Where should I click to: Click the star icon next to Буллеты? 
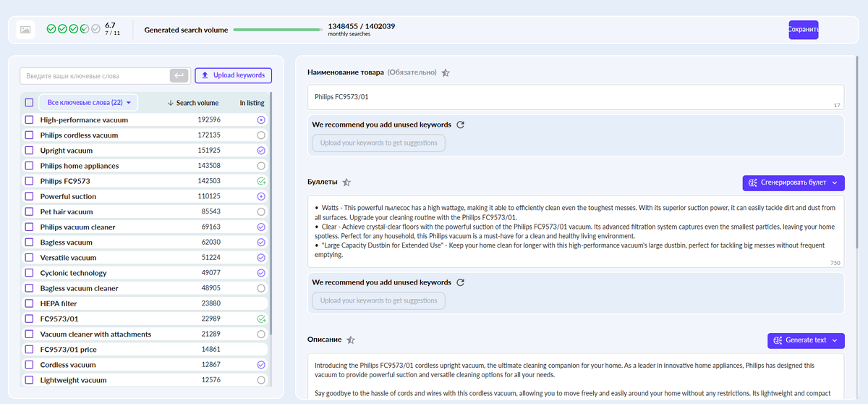pyautogui.click(x=346, y=182)
